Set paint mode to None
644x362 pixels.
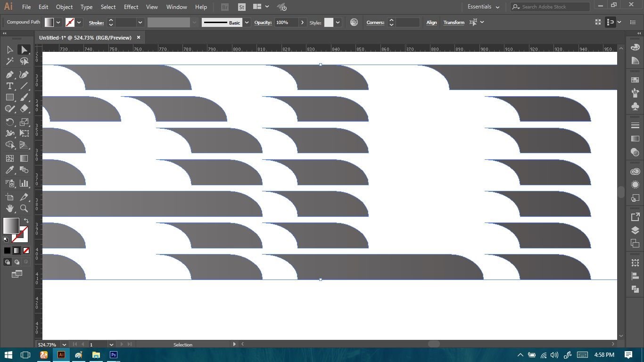point(26,251)
